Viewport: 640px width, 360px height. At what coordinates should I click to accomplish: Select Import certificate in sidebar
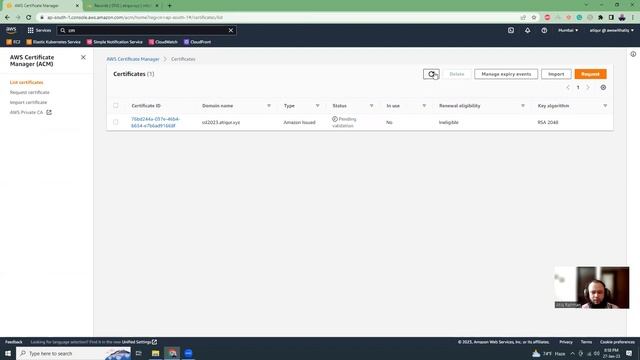pos(29,102)
